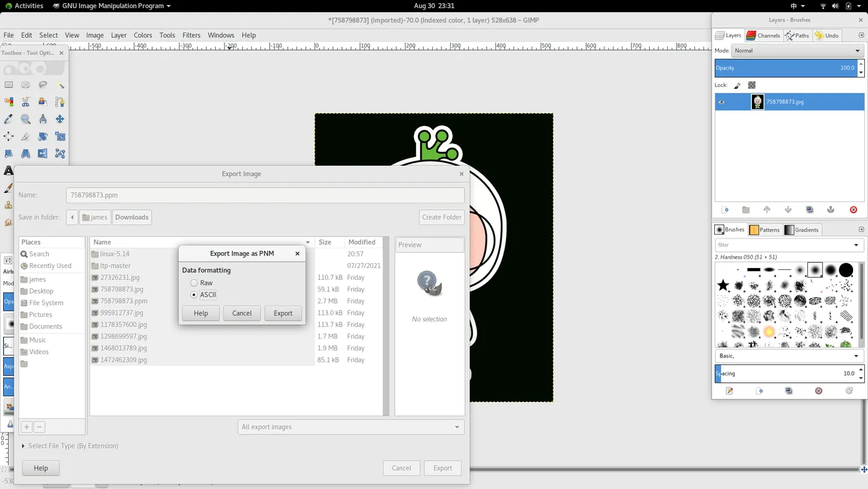Open the Filters menu
The width and height of the screenshot is (868, 489).
pos(192,35)
